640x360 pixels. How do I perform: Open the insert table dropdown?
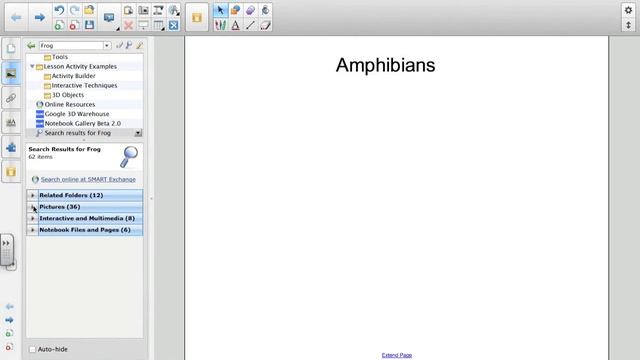tap(158, 25)
